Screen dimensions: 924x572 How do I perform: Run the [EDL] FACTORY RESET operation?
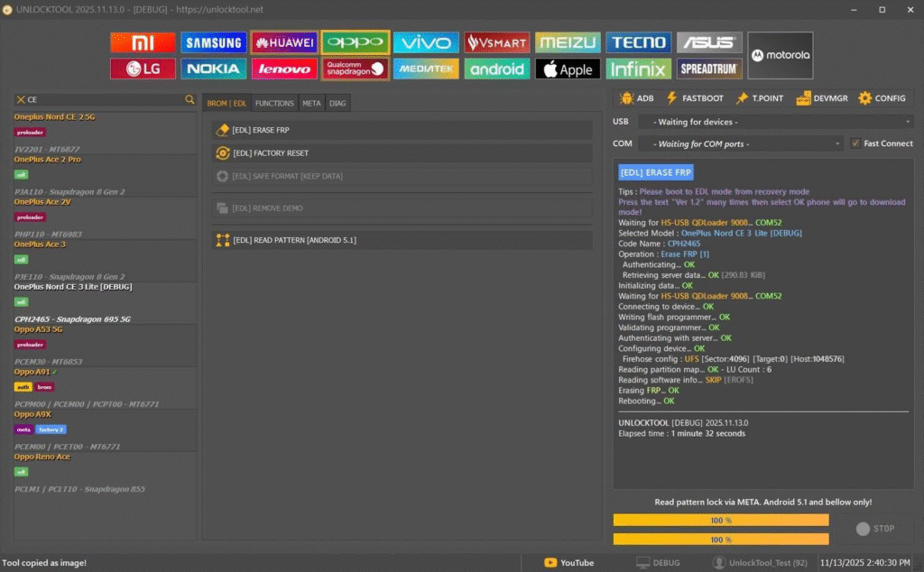tap(402, 153)
